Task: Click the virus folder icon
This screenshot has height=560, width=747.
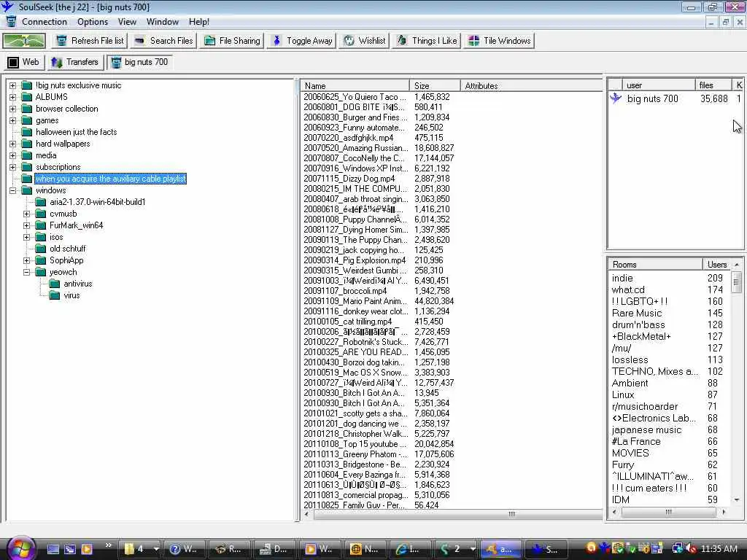Action: click(55, 295)
